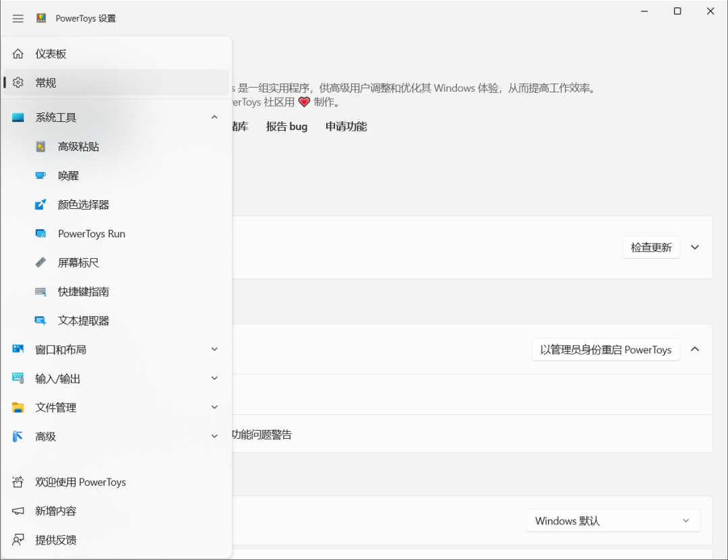Click the Welcome to PowerToys icon

click(18, 482)
